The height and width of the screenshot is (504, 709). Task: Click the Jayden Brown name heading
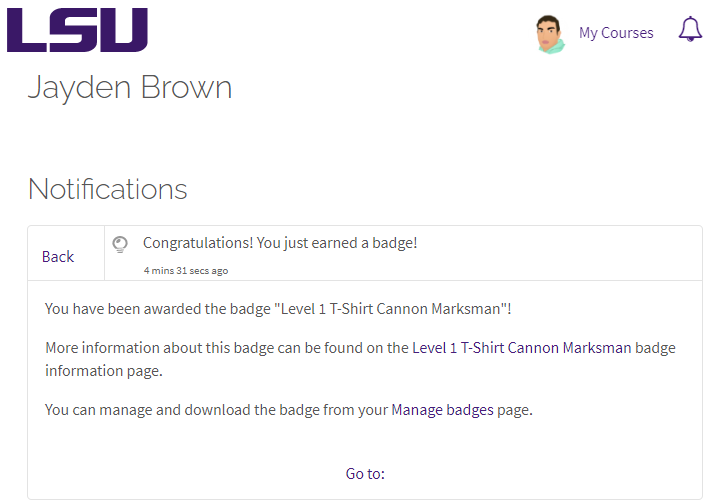click(x=130, y=88)
